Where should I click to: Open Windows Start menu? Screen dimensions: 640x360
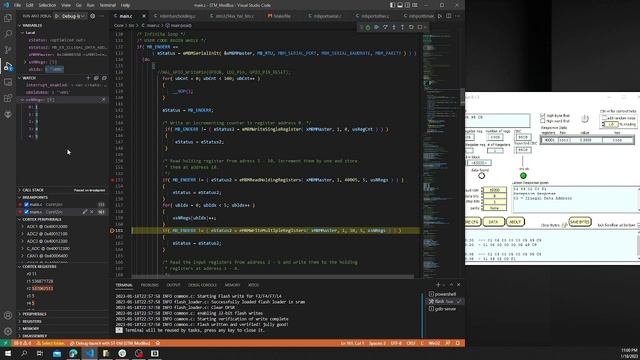pyautogui.click(x=8, y=353)
